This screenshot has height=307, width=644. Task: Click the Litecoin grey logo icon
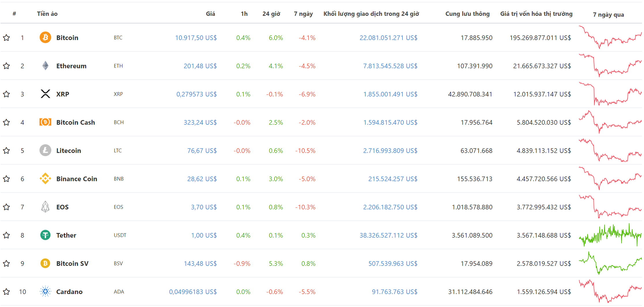(45, 150)
